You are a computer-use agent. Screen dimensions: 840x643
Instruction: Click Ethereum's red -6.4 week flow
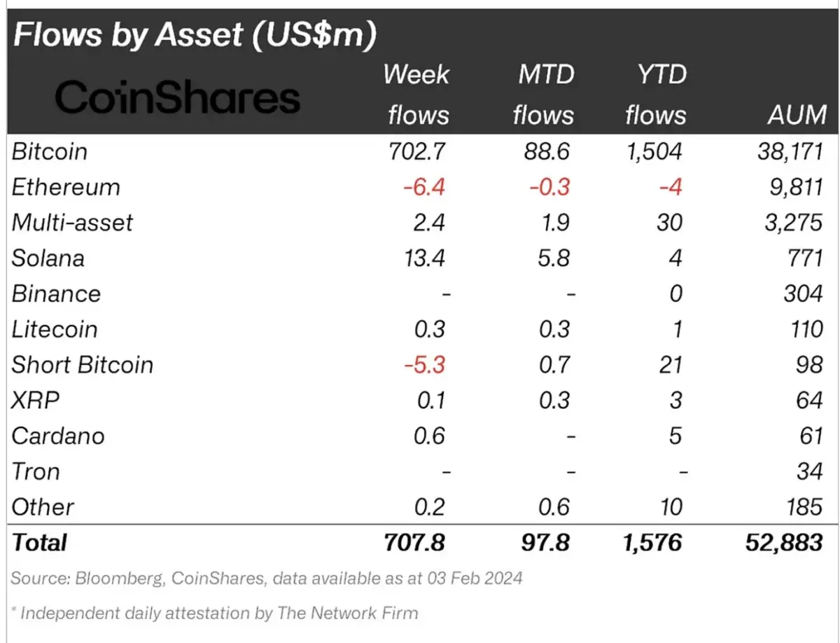point(422,187)
